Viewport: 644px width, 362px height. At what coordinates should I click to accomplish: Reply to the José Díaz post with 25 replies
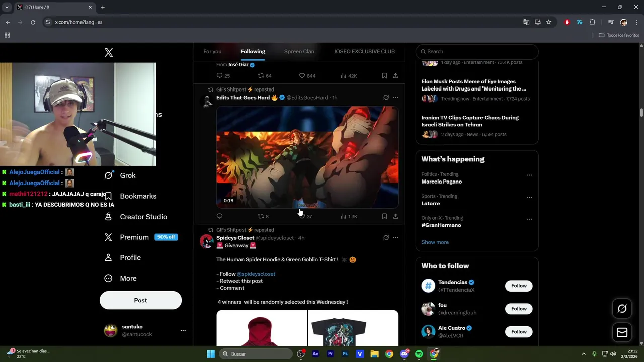[223, 76]
